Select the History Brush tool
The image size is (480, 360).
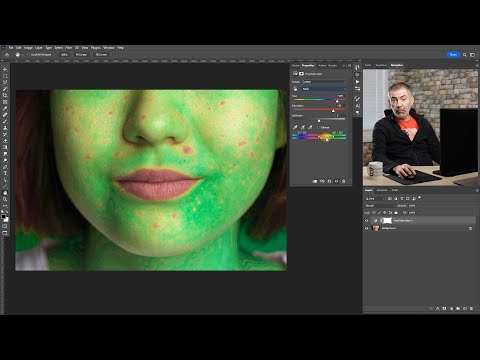point(5,134)
